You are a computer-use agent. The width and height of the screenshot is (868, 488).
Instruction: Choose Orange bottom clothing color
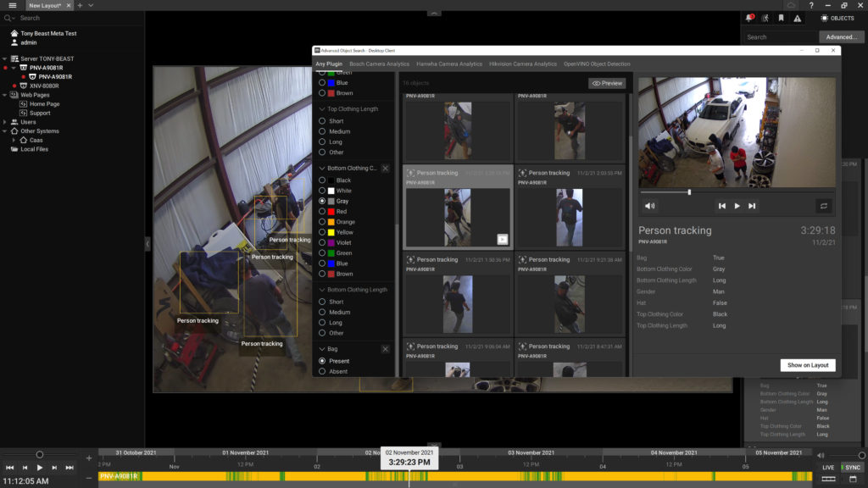pos(322,222)
